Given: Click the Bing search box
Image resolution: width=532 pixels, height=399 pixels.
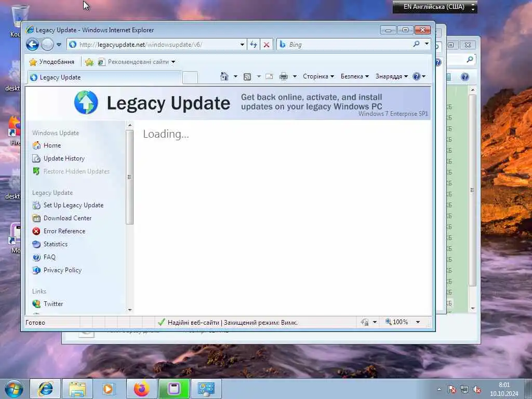Looking at the screenshot, I should pyautogui.click(x=344, y=45).
